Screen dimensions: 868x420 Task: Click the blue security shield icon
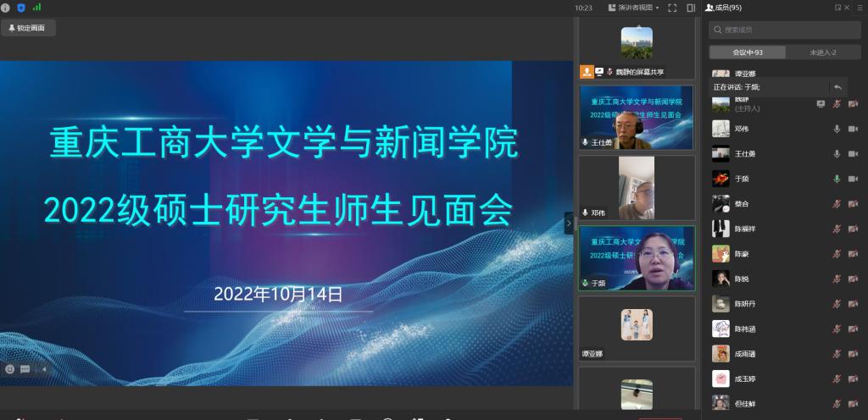[21, 8]
